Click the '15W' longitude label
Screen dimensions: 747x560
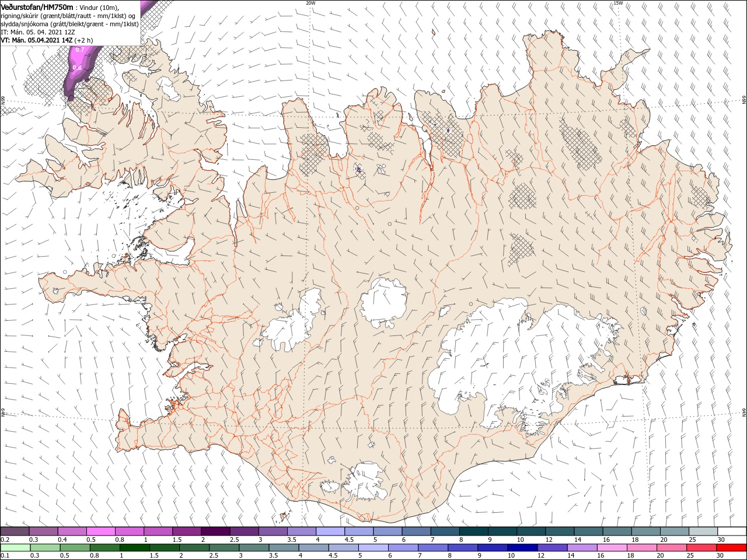coord(618,3)
